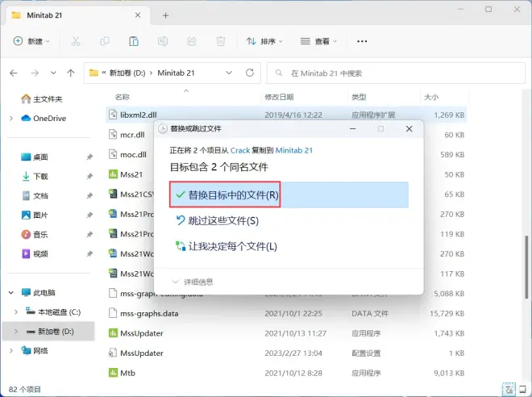Open the three-dots more options menu
This screenshot has height=397, width=532.
point(362,41)
